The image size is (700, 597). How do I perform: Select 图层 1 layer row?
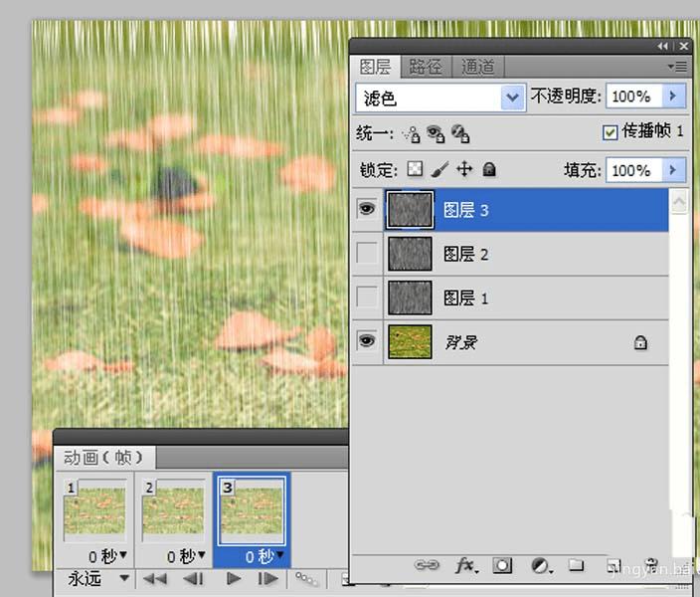coord(511,298)
